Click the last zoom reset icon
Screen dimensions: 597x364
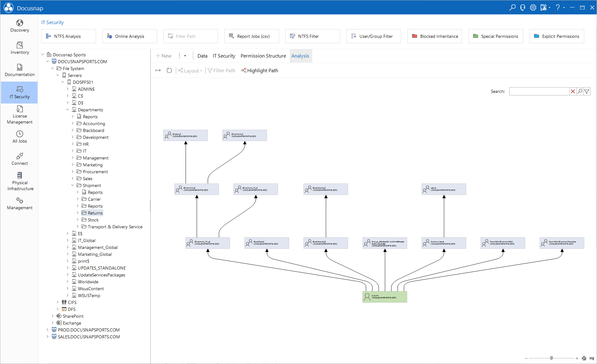click(592, 358)
